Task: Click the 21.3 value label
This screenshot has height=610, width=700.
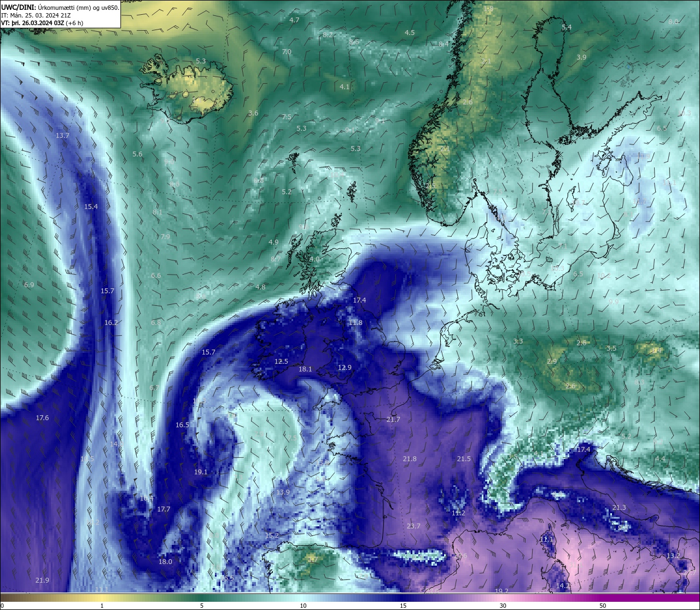Action: coord(619,508)
